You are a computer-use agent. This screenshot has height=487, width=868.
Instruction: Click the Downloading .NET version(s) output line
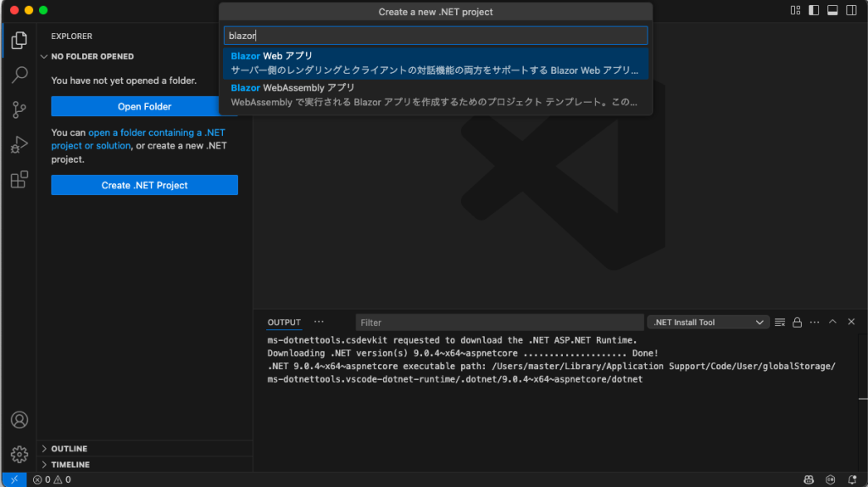[x=463, y=354]
